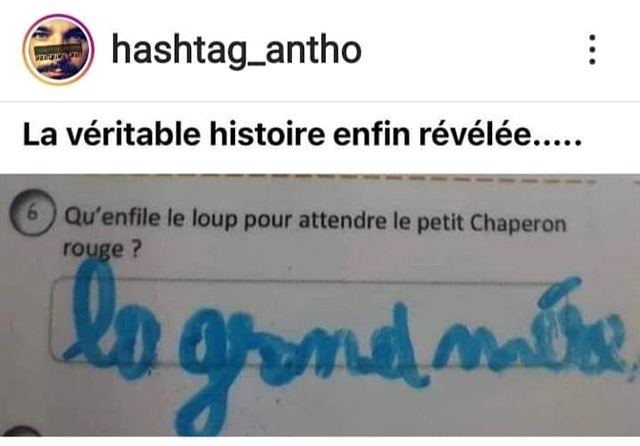Open the worksheet photo of the post
This screenshot has width=640, height=446.
pyautogui.click(x=320, y=305)
